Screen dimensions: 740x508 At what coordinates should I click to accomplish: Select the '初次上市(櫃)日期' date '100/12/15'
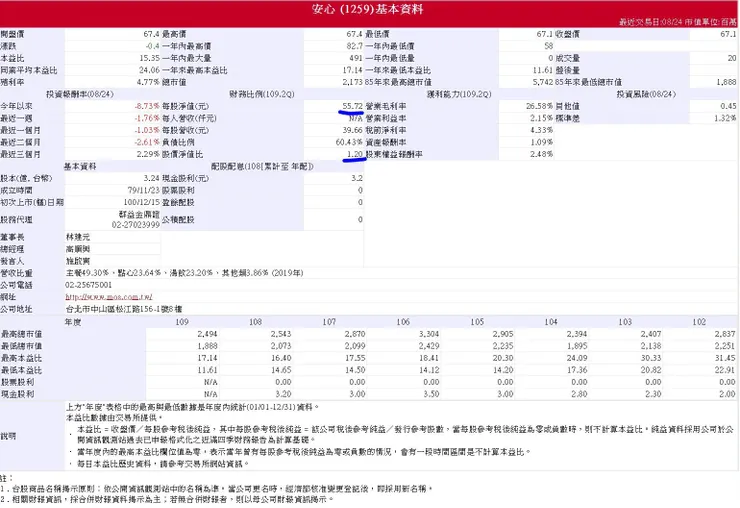(142, 202)
